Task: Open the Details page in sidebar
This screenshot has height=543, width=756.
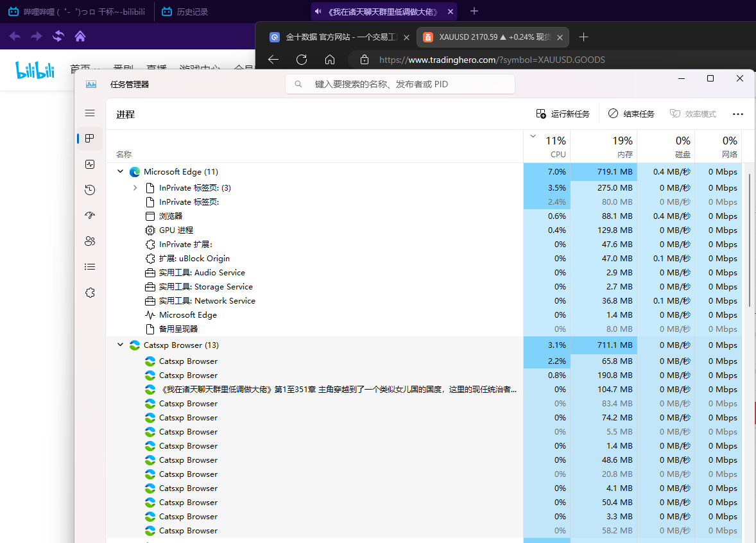Action: [90, 266]
